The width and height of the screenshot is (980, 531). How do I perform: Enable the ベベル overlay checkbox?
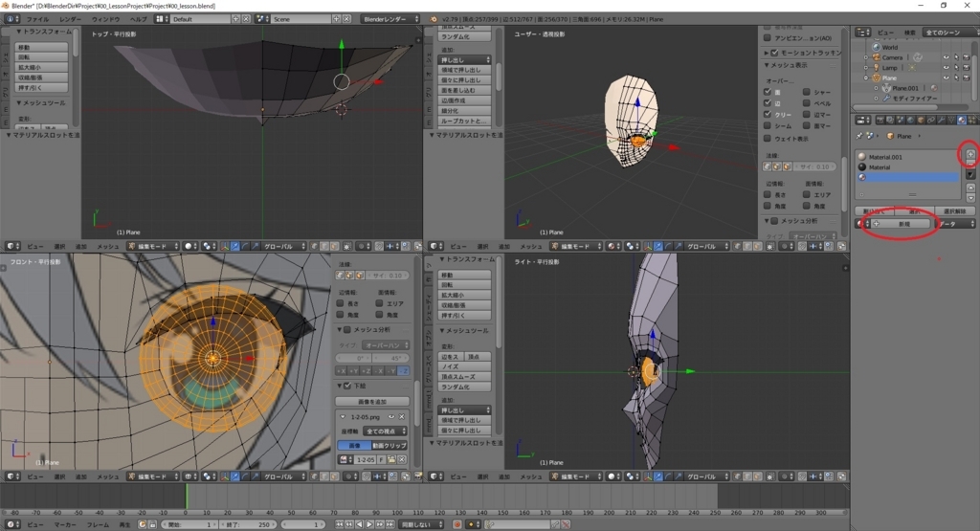[806, 103]
